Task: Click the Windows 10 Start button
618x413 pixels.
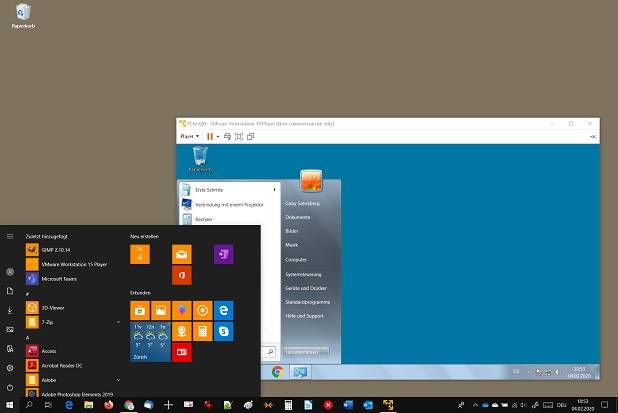Action: tap(9, 405)
